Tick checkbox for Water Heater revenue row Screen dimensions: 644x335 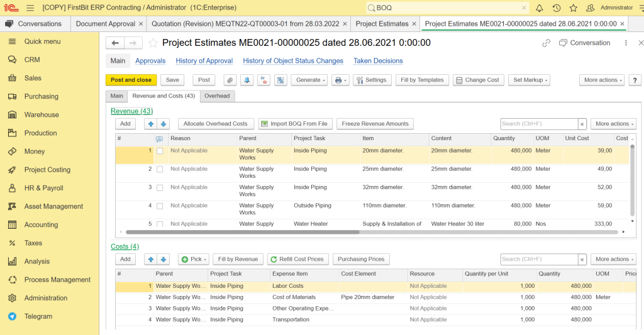pyautogui.click(x=160, y=224)
